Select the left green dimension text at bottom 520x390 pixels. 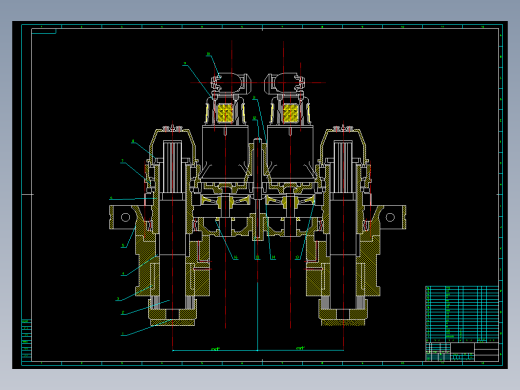point(215,349)
